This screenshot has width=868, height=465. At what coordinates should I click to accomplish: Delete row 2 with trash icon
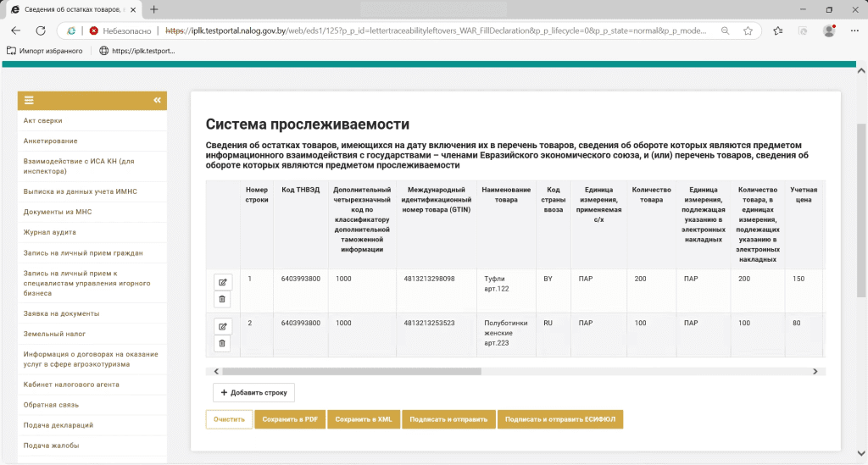[x=223, y=343]
